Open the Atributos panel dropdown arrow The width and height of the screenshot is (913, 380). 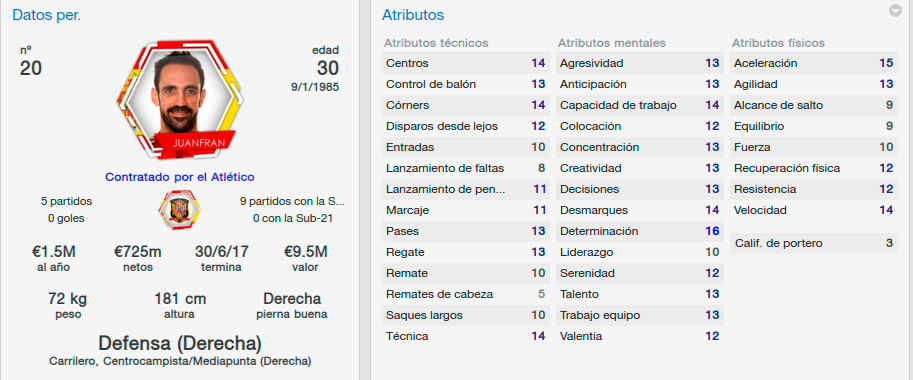[896, 10]
